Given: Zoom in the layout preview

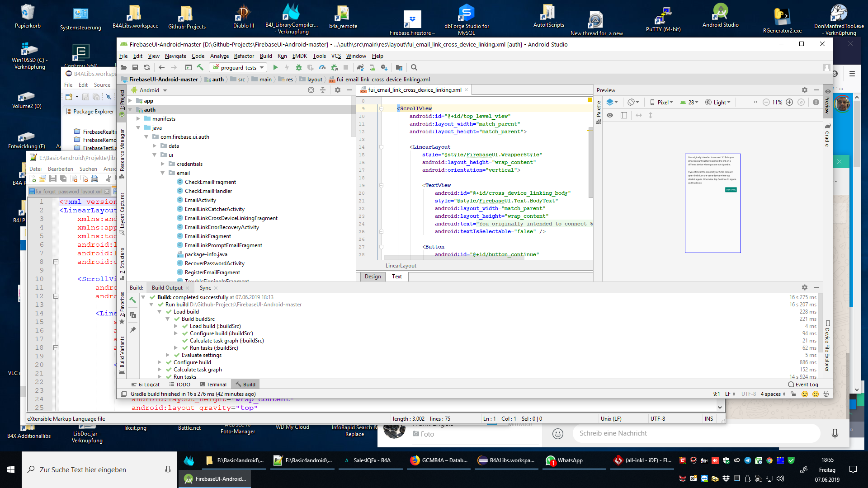Looking at the screenshot, I should [x=789, y=102].
